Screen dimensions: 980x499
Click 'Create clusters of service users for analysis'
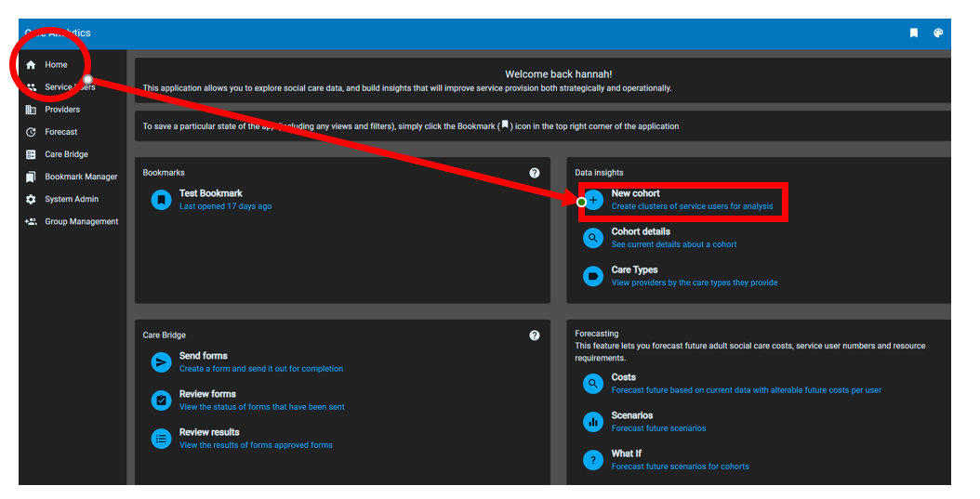(692, 206)
